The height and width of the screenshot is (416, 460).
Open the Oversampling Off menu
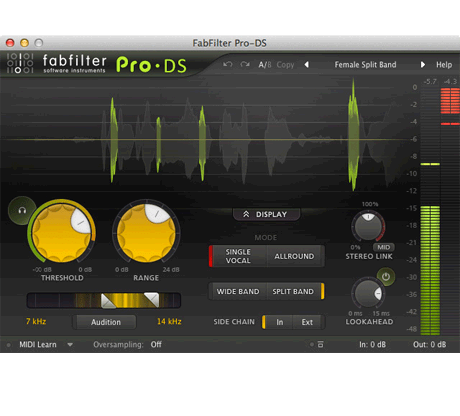click(x=156, y=344)
